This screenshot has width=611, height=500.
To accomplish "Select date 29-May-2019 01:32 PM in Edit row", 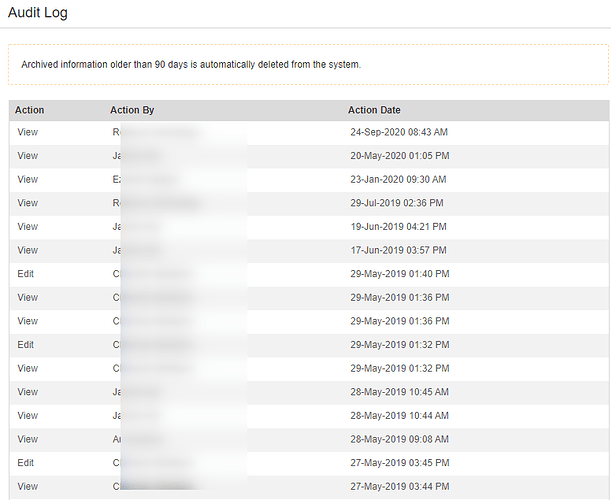I will point(399,345).
